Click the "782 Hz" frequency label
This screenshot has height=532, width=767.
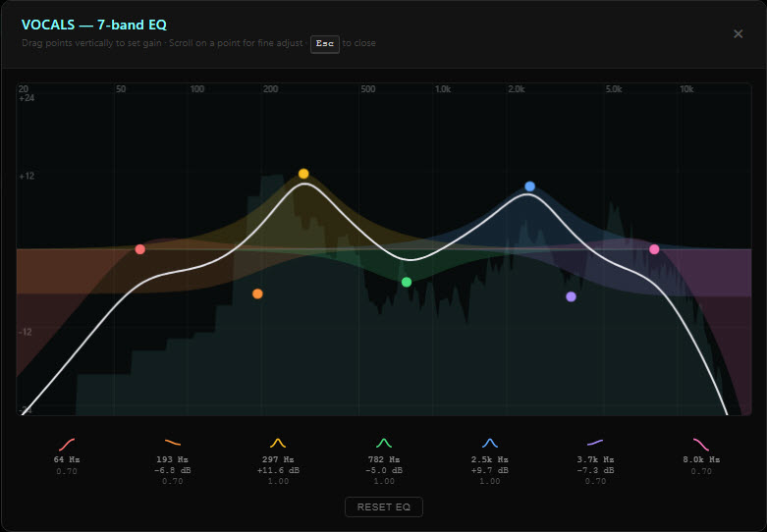(384, 459)
